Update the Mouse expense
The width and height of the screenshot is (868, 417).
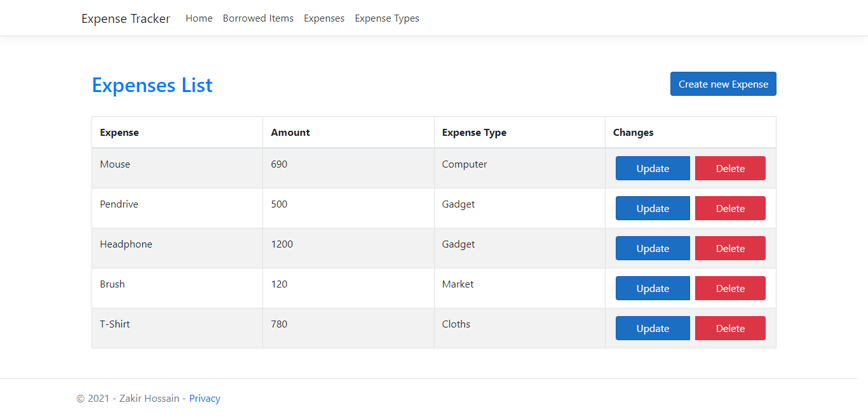coord(653,168)
